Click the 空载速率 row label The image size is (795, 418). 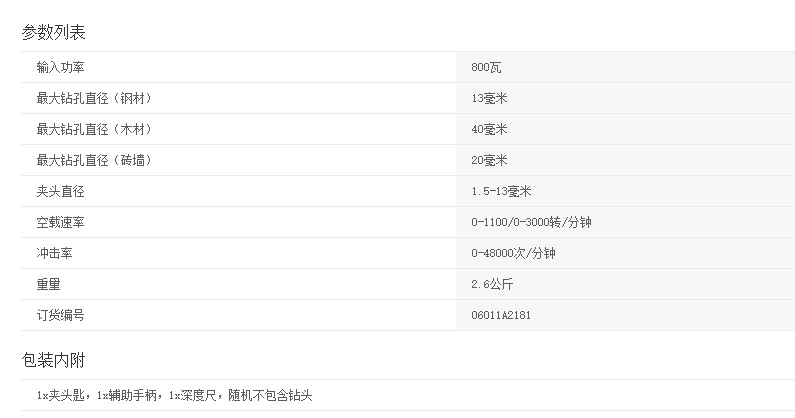[x=60, y=222]
